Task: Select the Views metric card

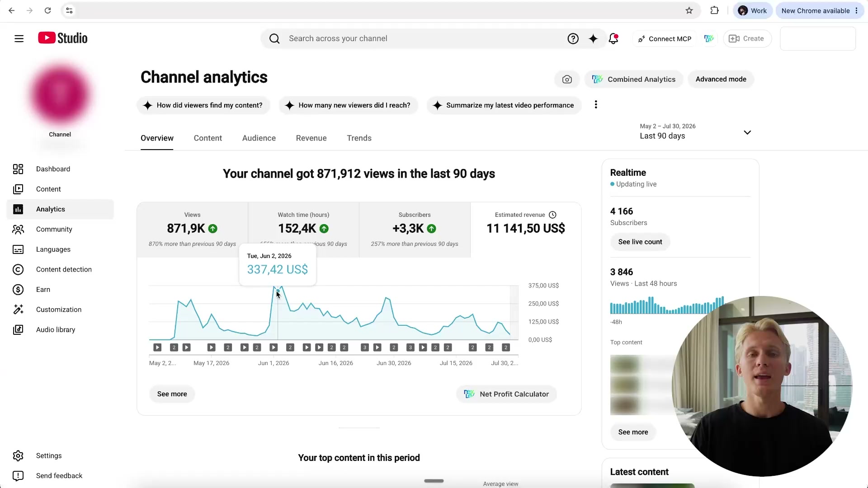Action: (192, 230)
